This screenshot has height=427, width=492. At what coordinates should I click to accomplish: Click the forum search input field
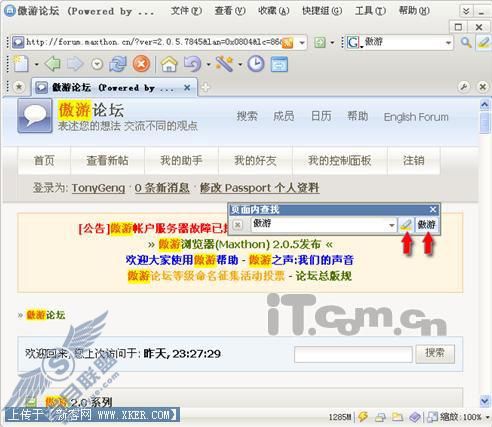(353, 354)
